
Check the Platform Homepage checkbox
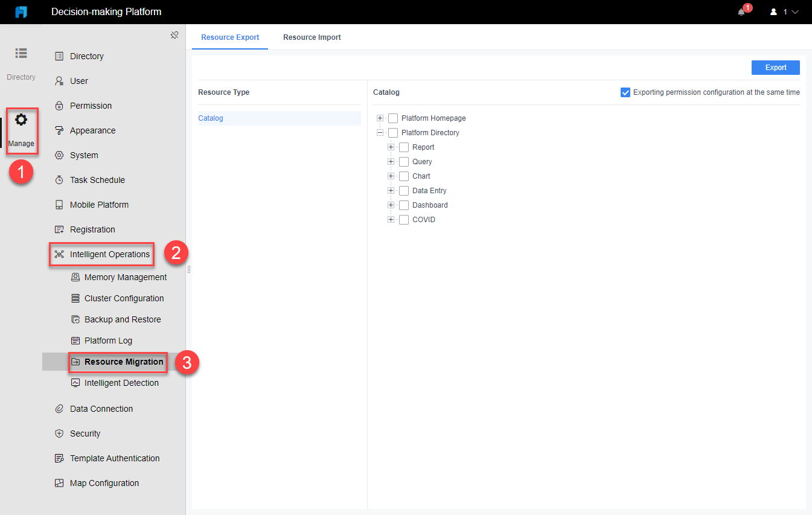pyautogui.click(x=392, y=118)
